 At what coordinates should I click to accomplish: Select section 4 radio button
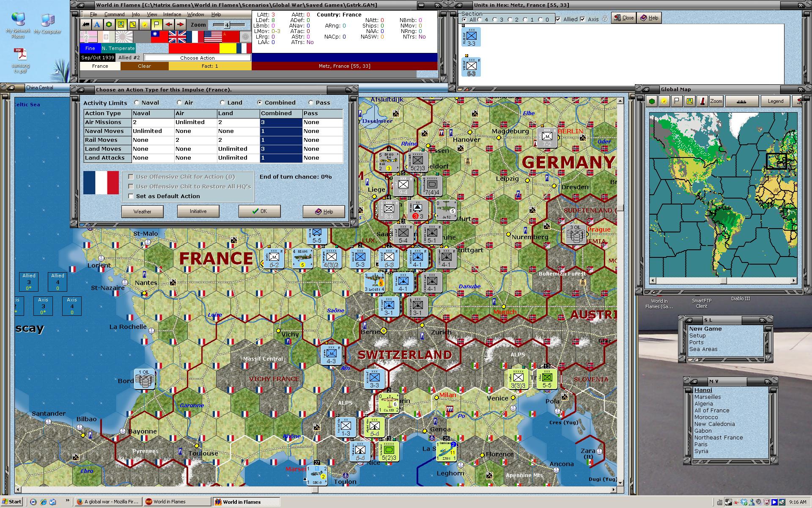480,19
